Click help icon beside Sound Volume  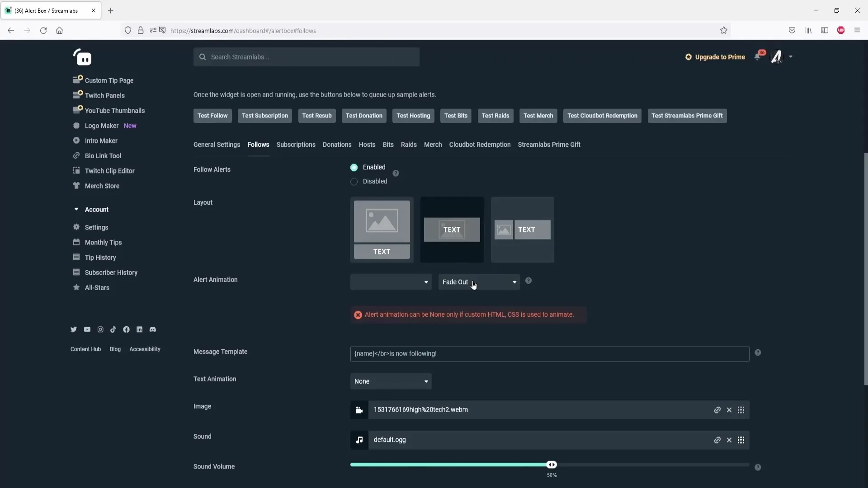(758, 467)
